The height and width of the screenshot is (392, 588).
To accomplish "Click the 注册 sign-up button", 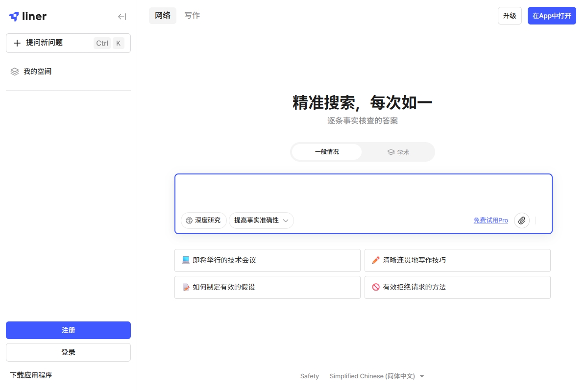I will click(68, 330).
